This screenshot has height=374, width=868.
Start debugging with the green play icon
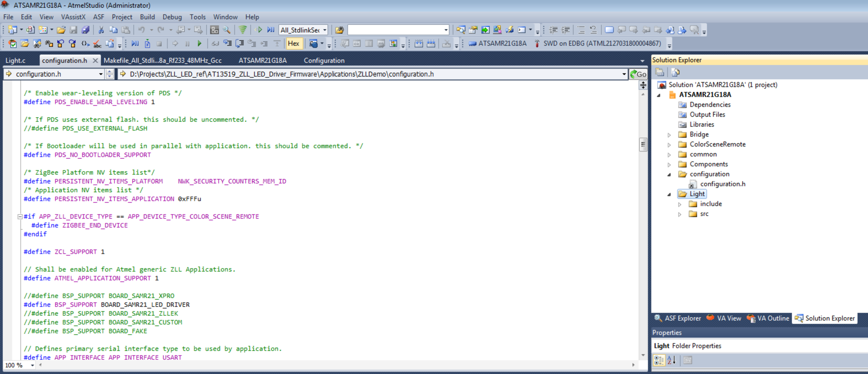(199, 43)
